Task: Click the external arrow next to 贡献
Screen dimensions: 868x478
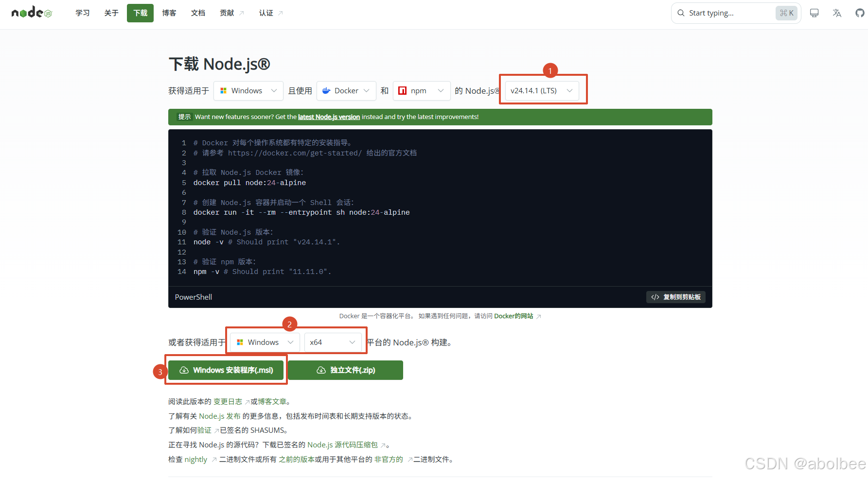Action: pyautogui.click(x=242, y=13)
